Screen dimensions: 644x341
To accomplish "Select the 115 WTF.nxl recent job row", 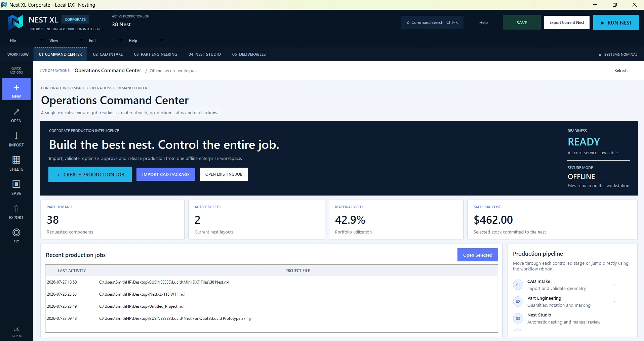I will coord(272,294).
